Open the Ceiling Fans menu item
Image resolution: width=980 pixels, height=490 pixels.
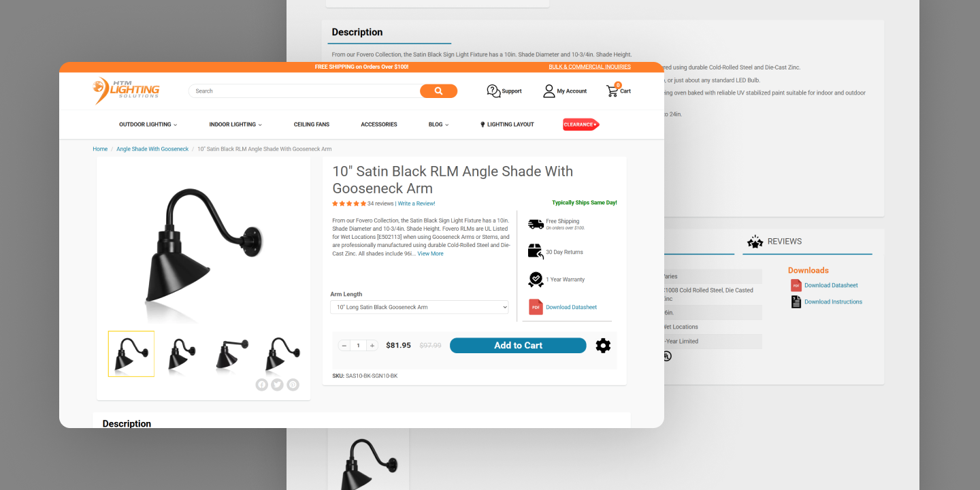click(312, 125)
